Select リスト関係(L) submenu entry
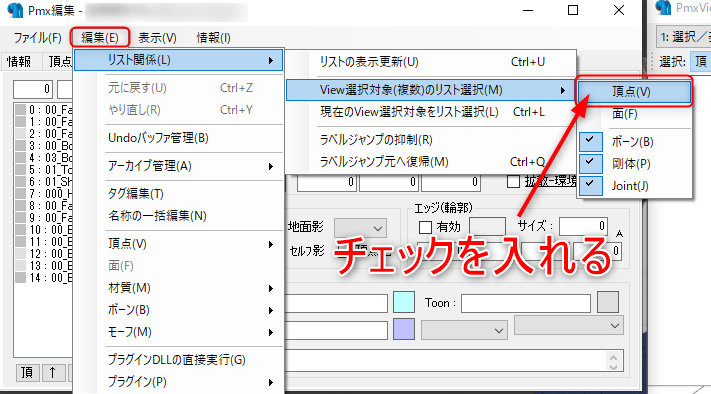Image resolution: width=711 pixels, height=394 pixels. point(179,60)
